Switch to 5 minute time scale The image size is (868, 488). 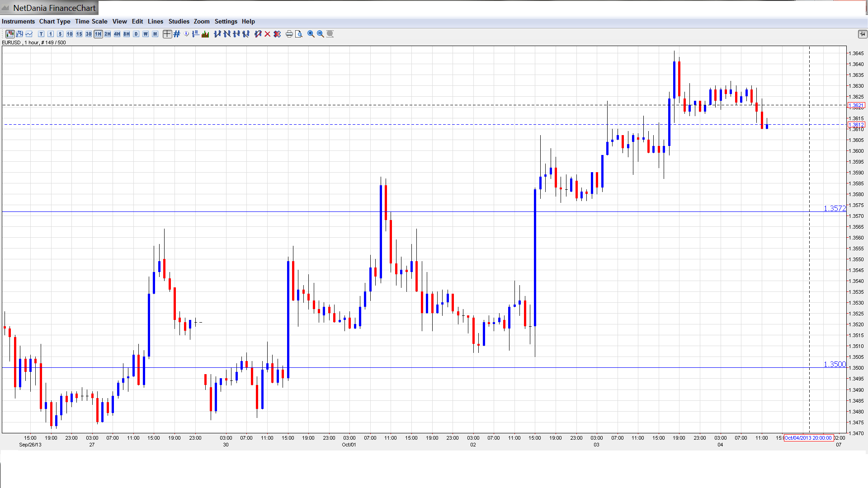pos(60,34)
